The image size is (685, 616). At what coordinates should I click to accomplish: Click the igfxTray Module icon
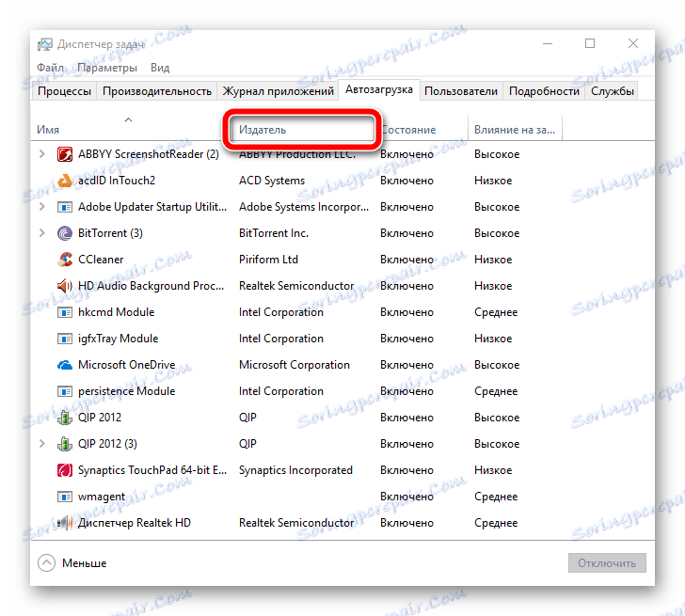(x=65, y=339)
